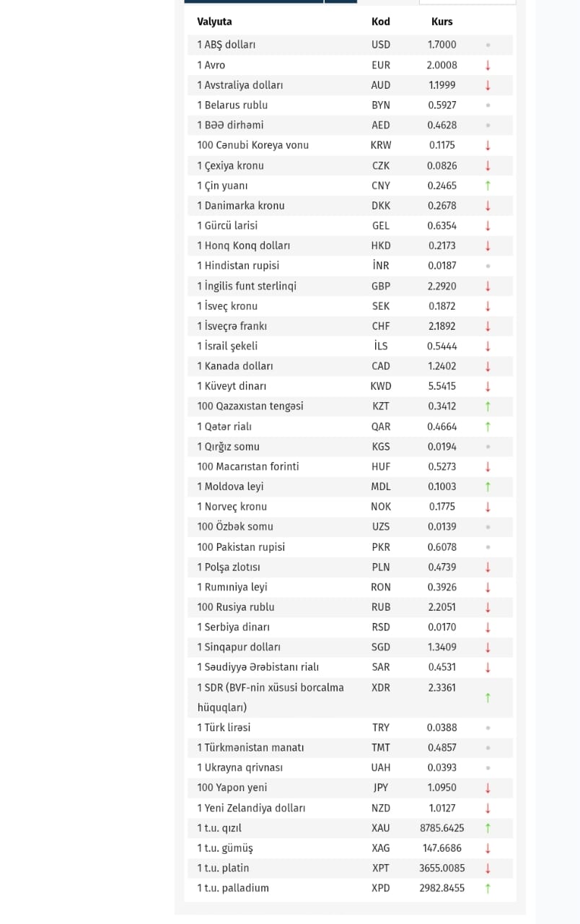Click the red down arrow for EUR
This screenshot has width=580, height=924.
[488, 65]
